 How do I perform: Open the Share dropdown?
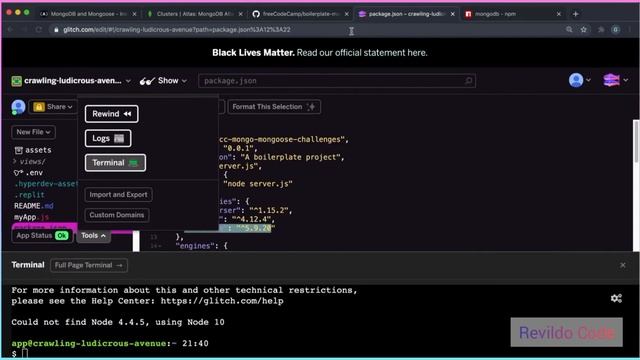click(x=53, y=107)
